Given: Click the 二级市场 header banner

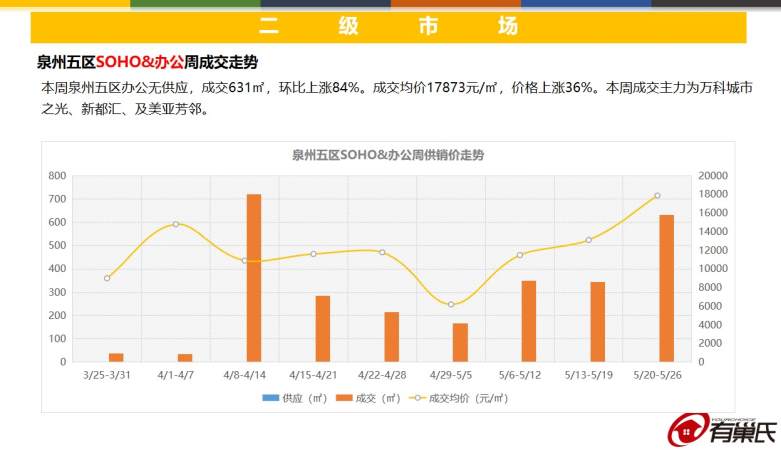Looking at the screenshot, I should pos(388,26).
